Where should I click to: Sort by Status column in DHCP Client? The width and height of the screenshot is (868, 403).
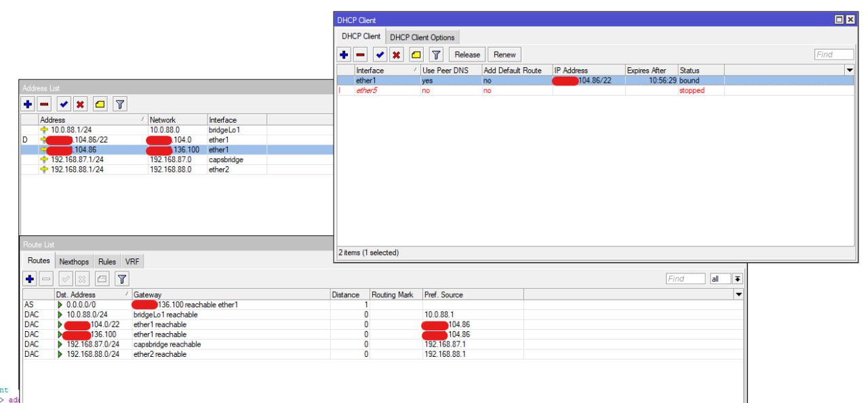tap(701, 71)
